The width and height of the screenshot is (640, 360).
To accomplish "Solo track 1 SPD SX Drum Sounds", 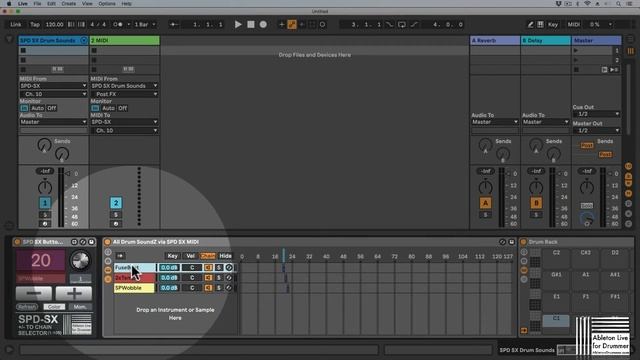I will point(45,215).
